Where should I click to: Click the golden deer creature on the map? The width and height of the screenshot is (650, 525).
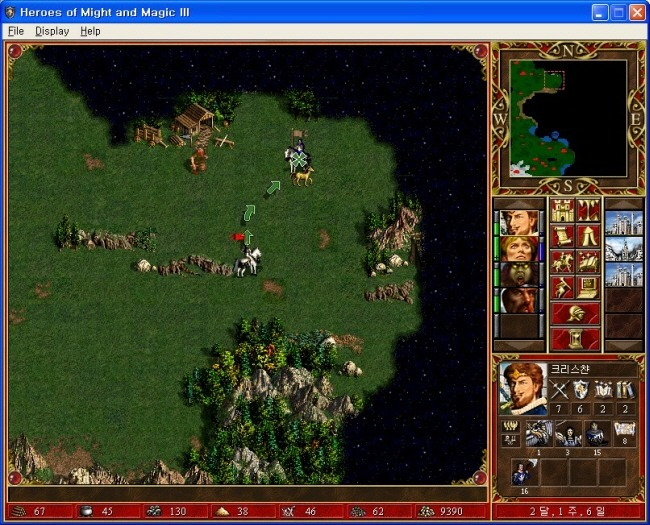(303, 177)
